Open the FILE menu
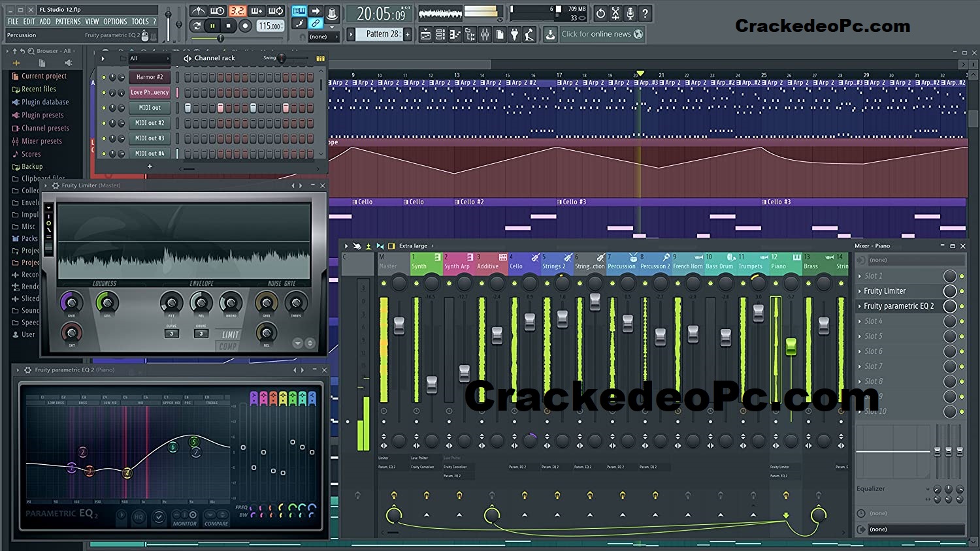 pos(13,22)
